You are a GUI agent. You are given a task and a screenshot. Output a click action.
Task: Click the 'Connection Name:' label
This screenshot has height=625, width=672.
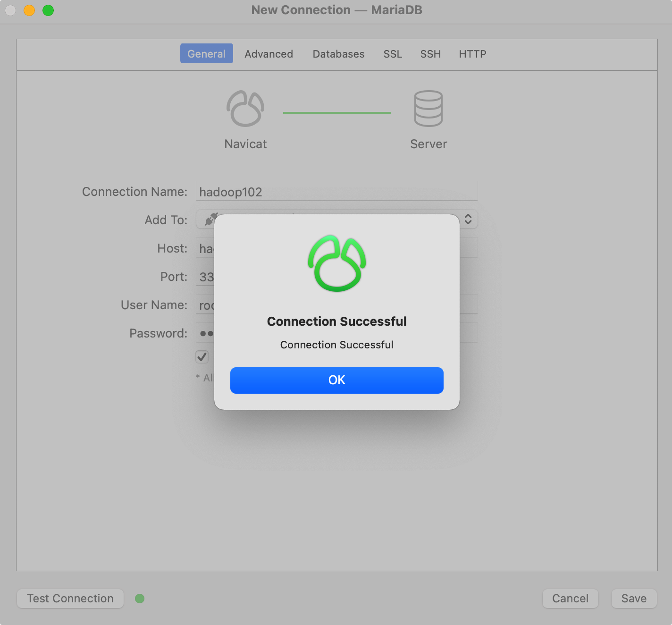134,192
